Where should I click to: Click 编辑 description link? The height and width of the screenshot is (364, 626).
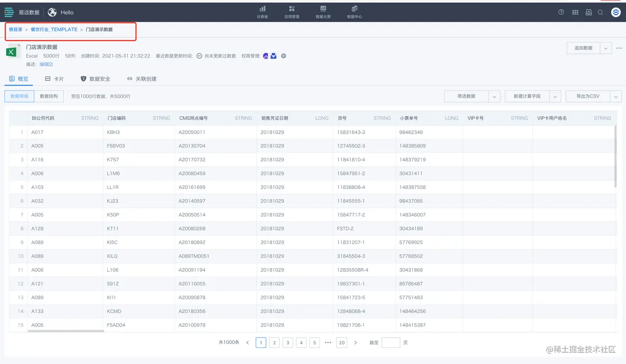[x=46, y=64]
